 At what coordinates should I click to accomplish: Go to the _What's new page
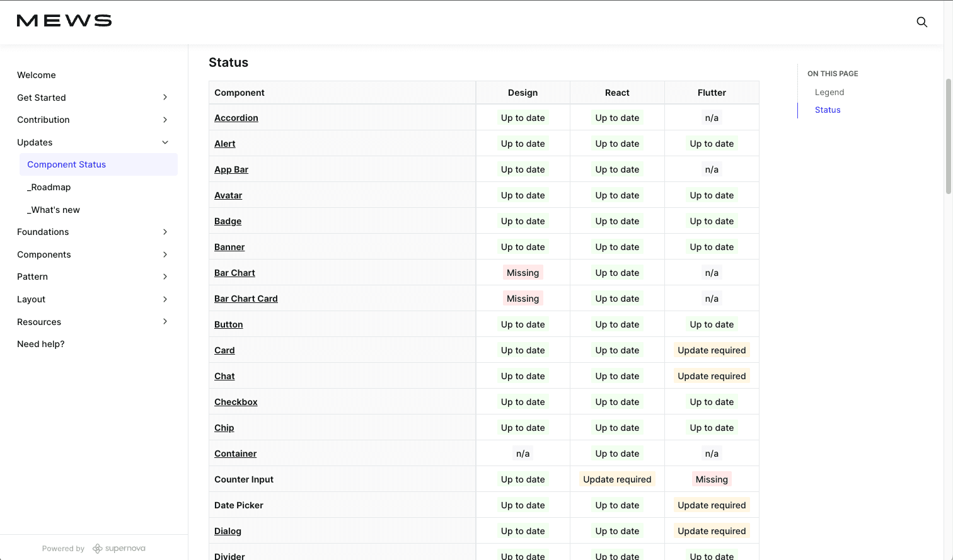54,210
